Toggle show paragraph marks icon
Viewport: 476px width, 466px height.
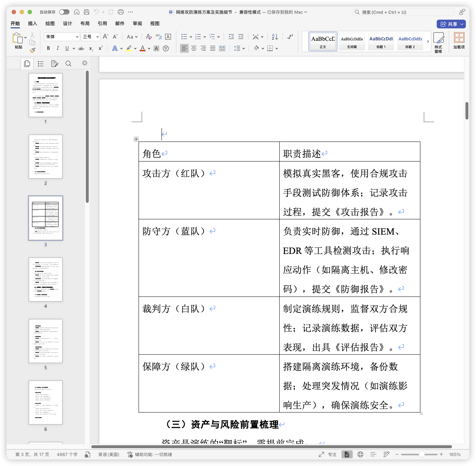click(x=290, y=37)
